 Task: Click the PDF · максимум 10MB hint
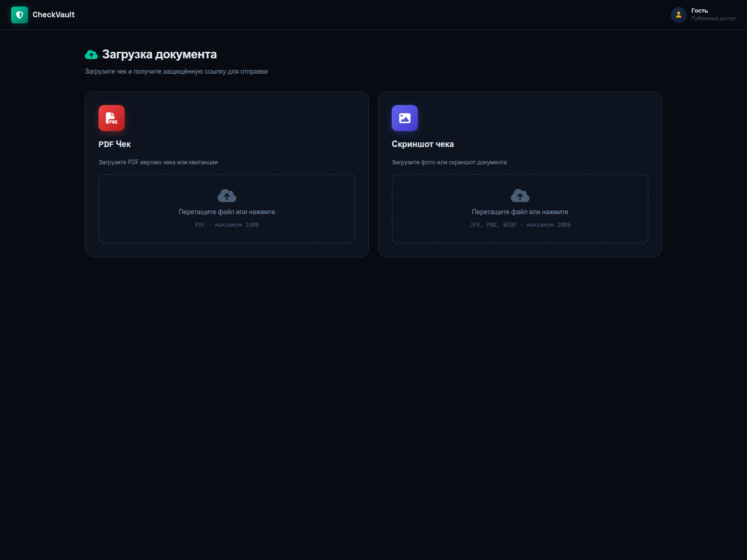227,225
